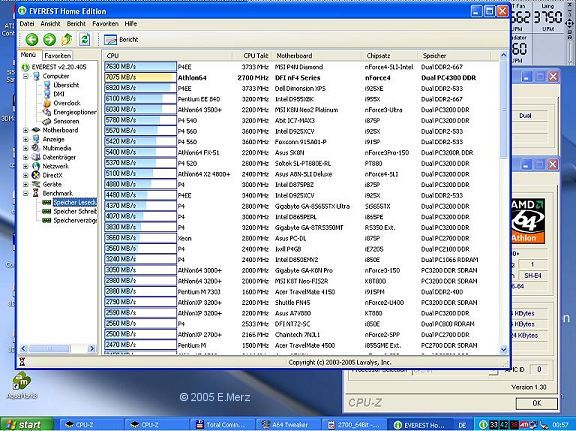Screen dimensions: 576x431
Task: Click the Computer icon in tree
Action: click(x=36, y=76)
